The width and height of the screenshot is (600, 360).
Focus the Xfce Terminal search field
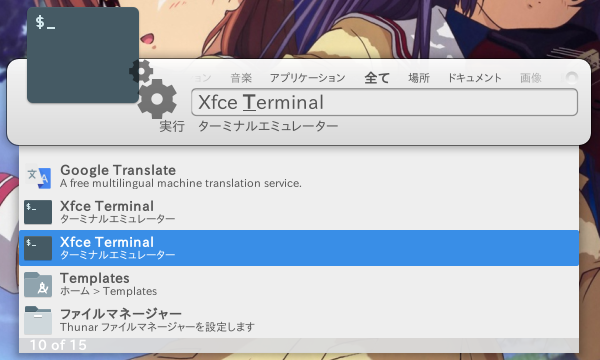pyautogui.click(x=384, y=102)
